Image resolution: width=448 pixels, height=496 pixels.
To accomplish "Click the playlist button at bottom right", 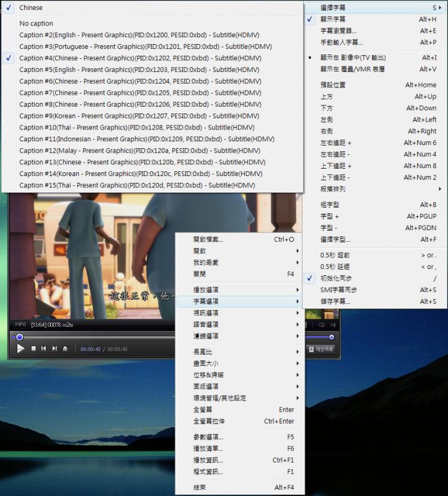I will coord(321,349).
